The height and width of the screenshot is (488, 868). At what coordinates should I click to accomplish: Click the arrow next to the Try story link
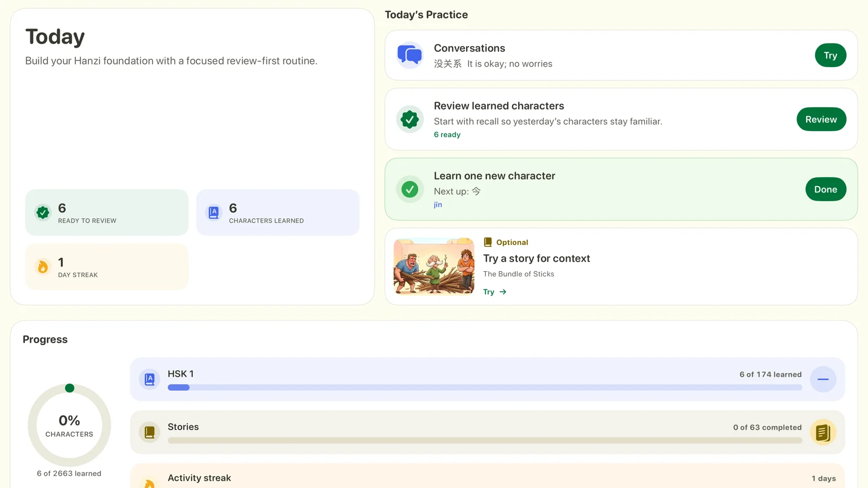(503, 292)
